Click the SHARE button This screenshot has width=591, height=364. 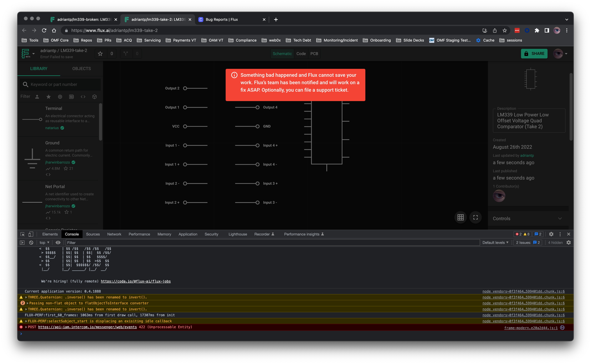[534, 54]
